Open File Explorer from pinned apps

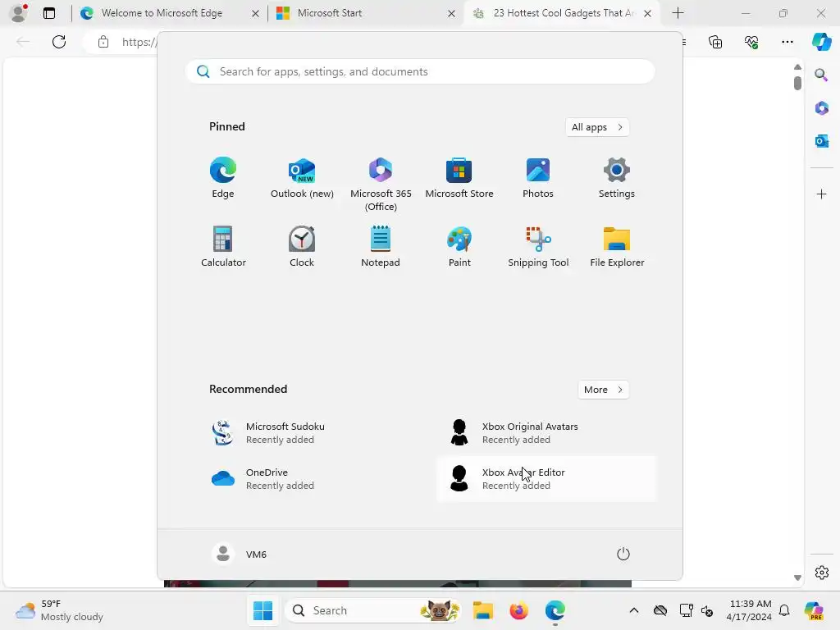point(617,247)
